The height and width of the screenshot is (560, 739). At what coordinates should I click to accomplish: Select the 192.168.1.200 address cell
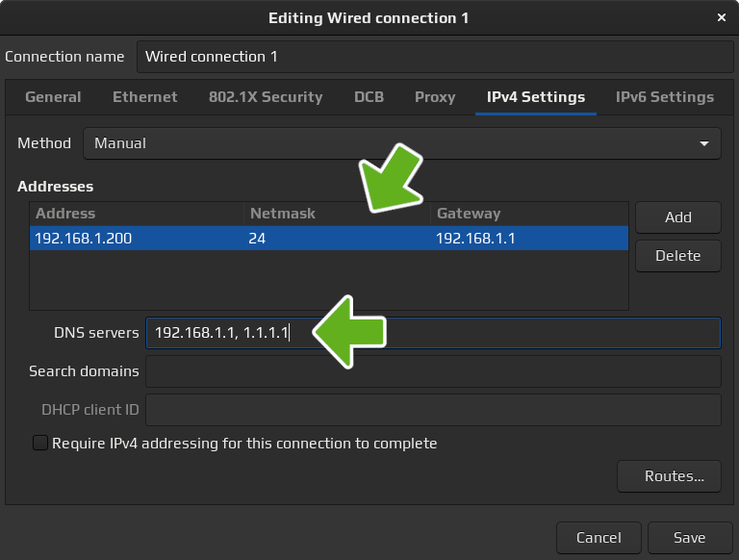click(x=135, y=239)
